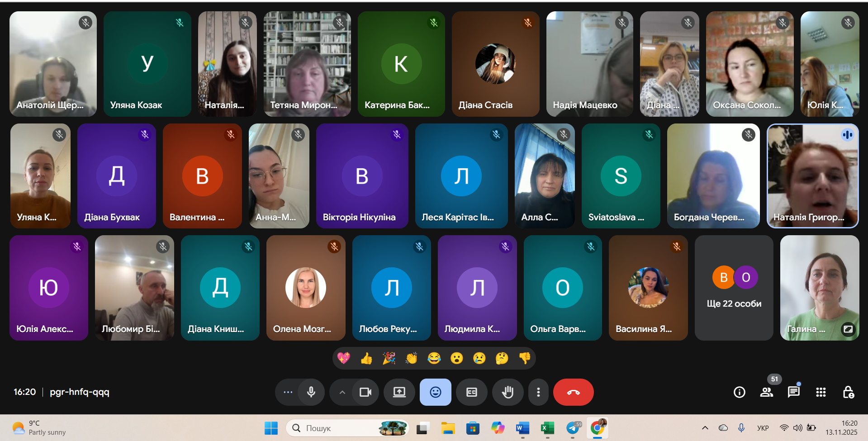The width and height of the screenshot is (868, 441).
Task: Show hidden system tray icons
Action: pyautogui.click(x=705, y=428)
